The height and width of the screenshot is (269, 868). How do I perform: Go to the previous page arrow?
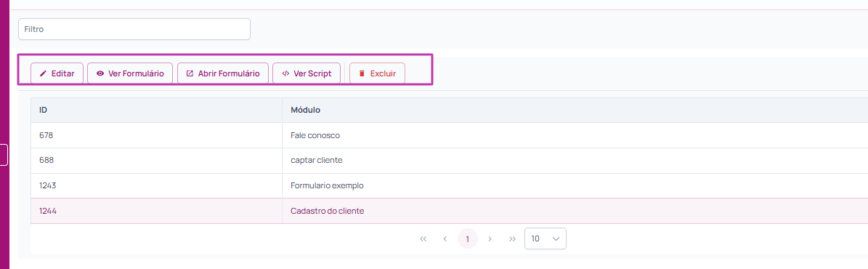(x=445, y=239)
